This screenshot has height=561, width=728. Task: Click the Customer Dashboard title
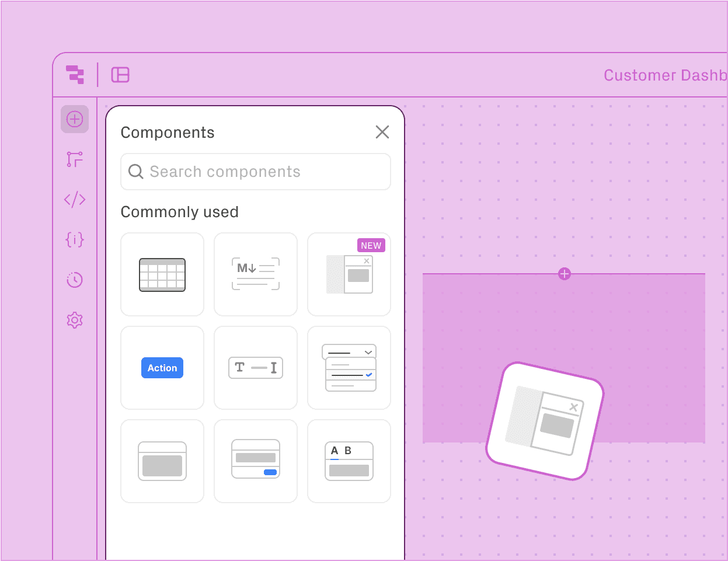pos(664,75)
